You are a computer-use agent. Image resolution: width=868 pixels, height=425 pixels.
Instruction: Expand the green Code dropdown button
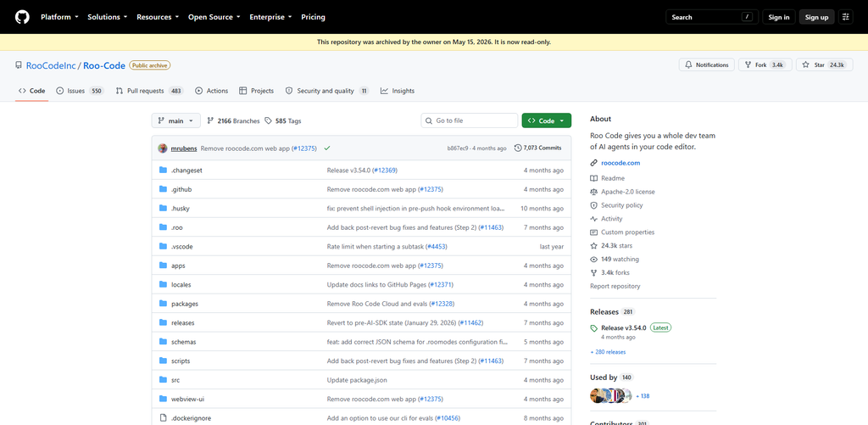547,120
